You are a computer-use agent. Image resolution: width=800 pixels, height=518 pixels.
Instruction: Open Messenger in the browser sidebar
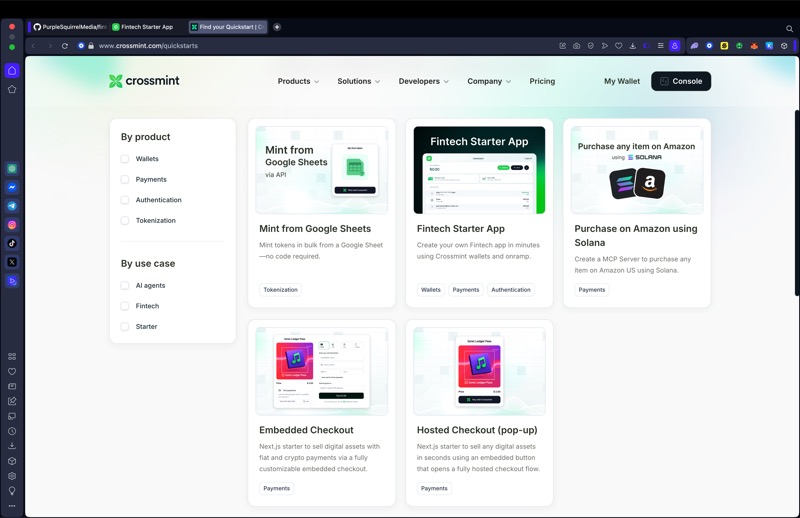(x=12, y=187)
